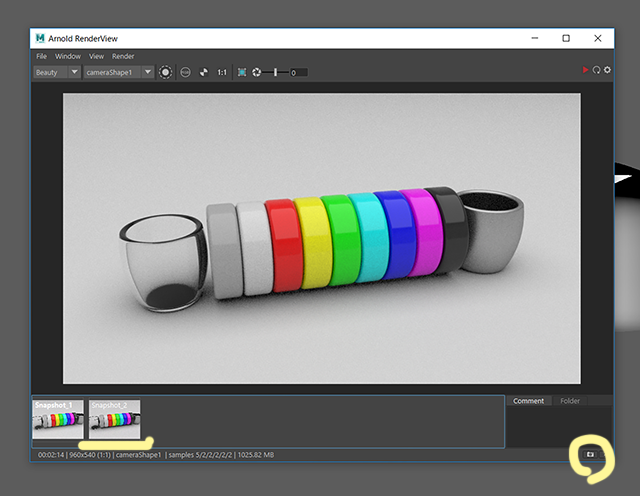Open the Render menu
Viewport: 640px width, 496px height.
coord(123,56)
